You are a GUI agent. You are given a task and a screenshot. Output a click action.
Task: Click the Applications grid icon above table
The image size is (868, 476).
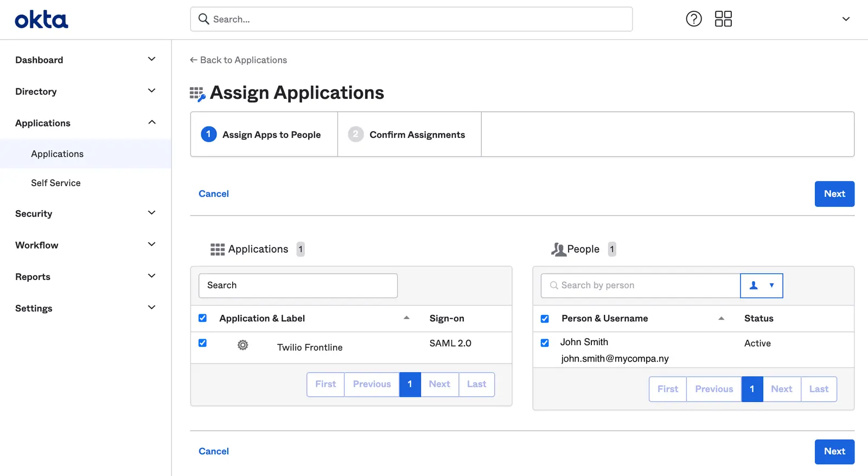click(218, 249)
